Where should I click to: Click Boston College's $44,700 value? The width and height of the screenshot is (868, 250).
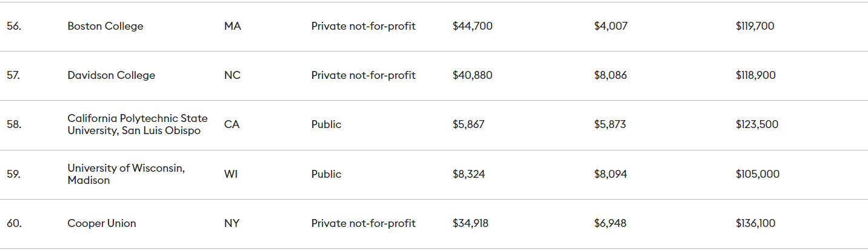click(x=472, y=26)
